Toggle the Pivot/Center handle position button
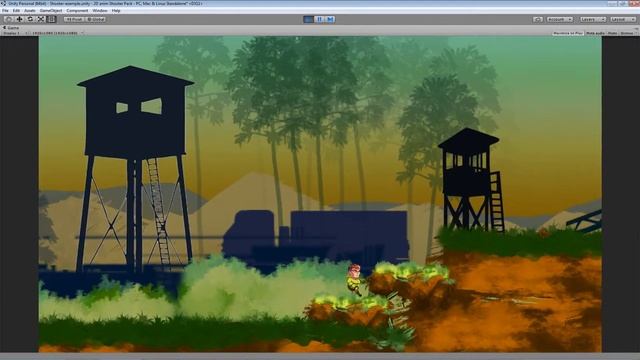The width and height of the screenshot is (640, 360). 74,19
